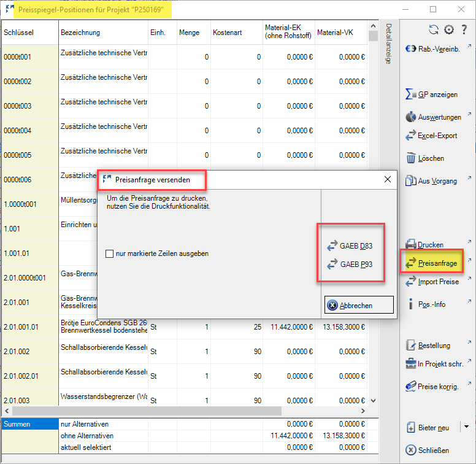Enable 'nur markierte Zeilen ausgeben' checkbox
The image size is (476, 464).
coord(110,253)
